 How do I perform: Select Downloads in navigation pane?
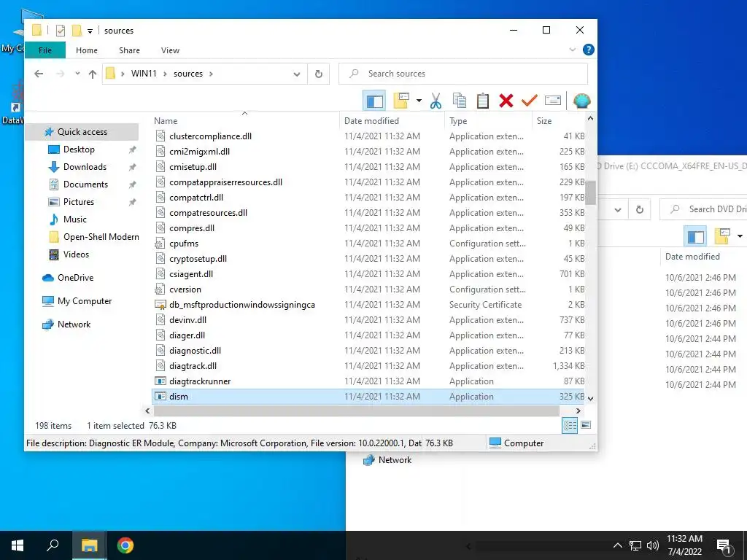point(85,167)
